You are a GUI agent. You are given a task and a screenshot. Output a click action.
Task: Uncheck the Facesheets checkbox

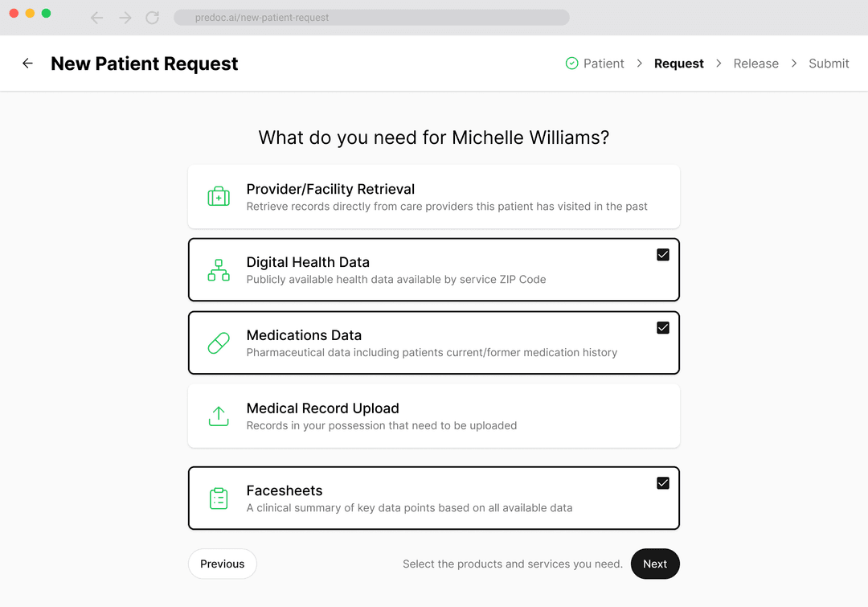[663, 482]
